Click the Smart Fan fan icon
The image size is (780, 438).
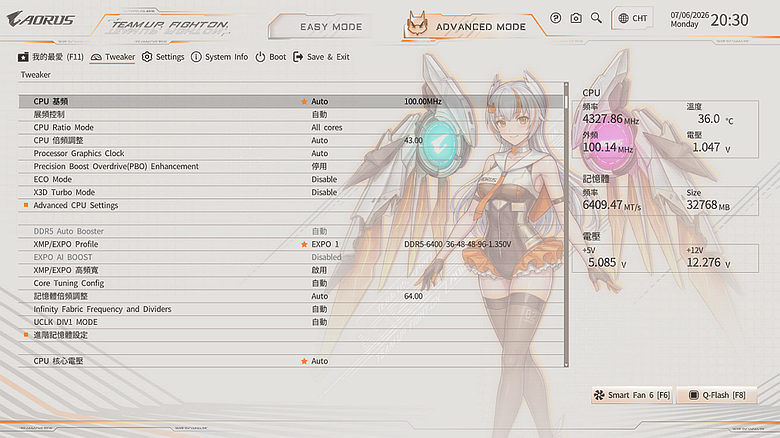[599, 395]
